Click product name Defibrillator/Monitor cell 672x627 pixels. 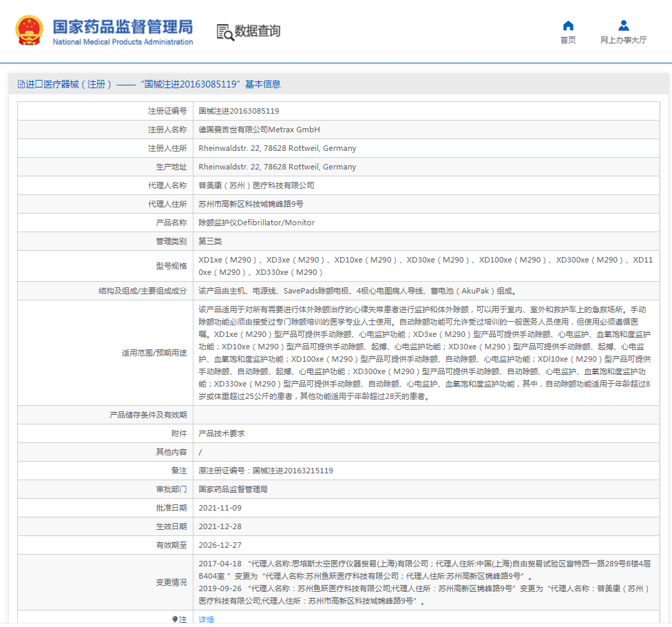[x=256, y=223]
